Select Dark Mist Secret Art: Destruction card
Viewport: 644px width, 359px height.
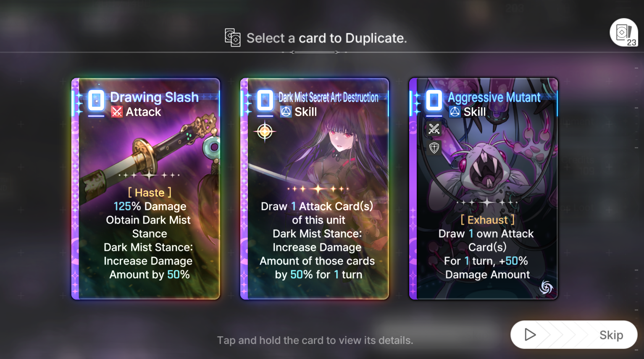point(315,189)
